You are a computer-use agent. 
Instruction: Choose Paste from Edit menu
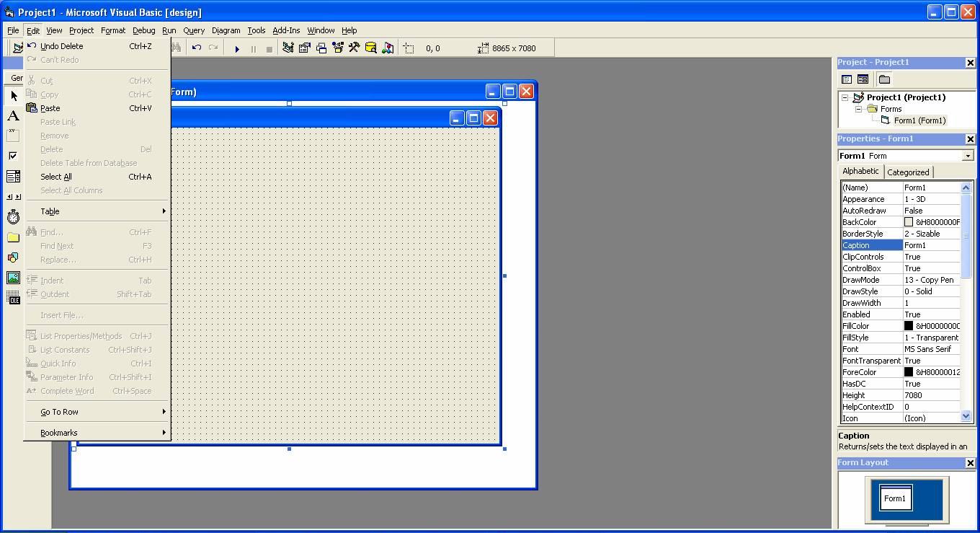tap(97, 108)
